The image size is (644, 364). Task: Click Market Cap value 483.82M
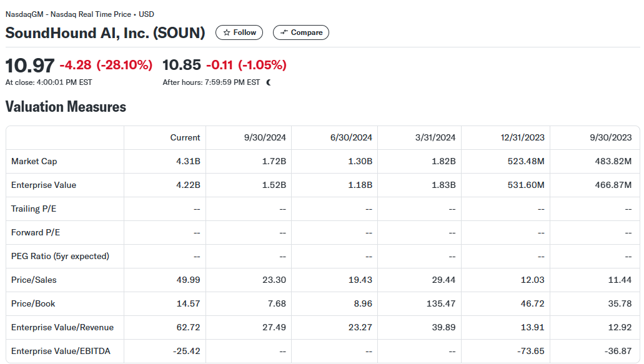click(x=613, y=161)
